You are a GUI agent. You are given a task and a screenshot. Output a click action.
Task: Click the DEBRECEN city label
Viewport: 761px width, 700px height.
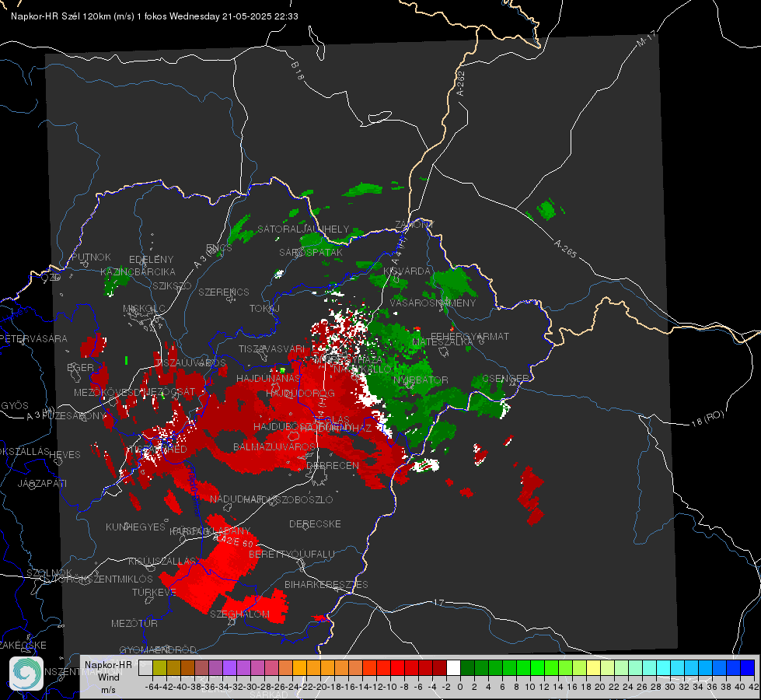(333, 465)
